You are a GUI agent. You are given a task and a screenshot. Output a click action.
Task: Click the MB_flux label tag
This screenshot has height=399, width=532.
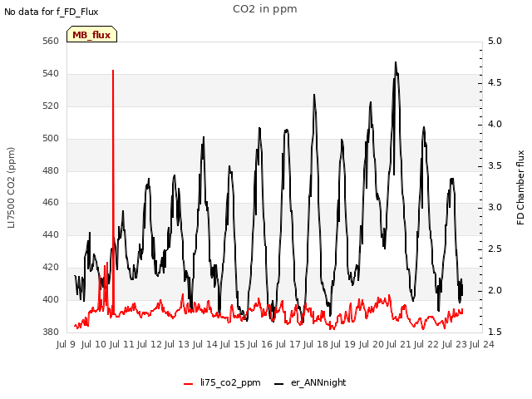coord(91,34)
